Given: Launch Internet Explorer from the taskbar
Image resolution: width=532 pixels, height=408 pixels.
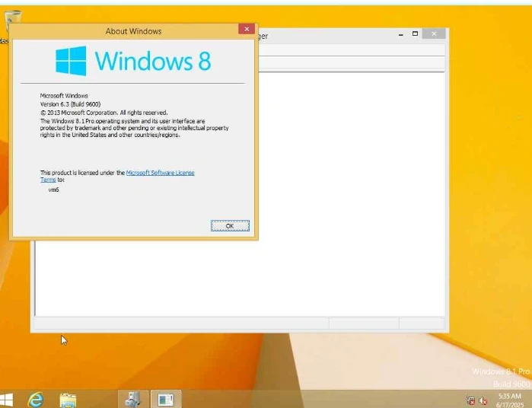Looking at the screenshot, I should [36, 400].
